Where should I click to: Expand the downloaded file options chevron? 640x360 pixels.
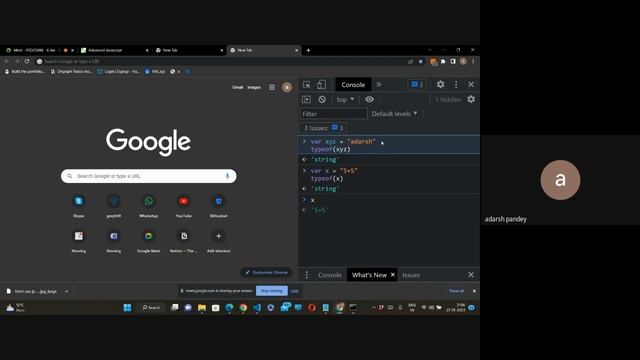click(x=67, y=291)
